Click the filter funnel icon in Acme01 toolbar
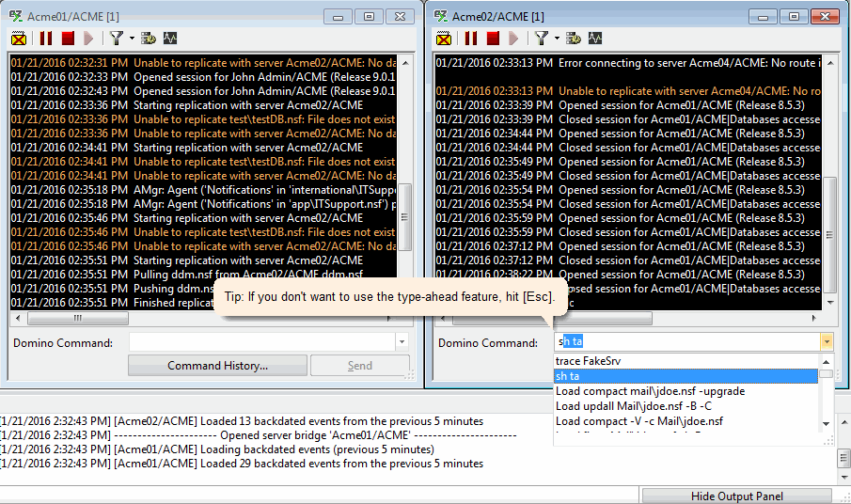Image resolution: width=851 pixels, height=504 pixels. pos(117,39)
